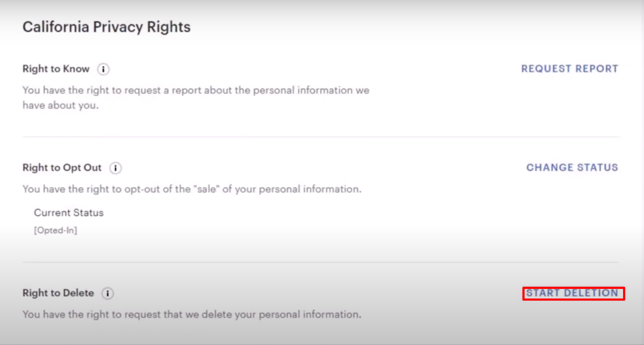The width and height of the screenshot is (644, 345).
Task: Click the 'delete your personal information' description
Action: [x=192, y=314]
